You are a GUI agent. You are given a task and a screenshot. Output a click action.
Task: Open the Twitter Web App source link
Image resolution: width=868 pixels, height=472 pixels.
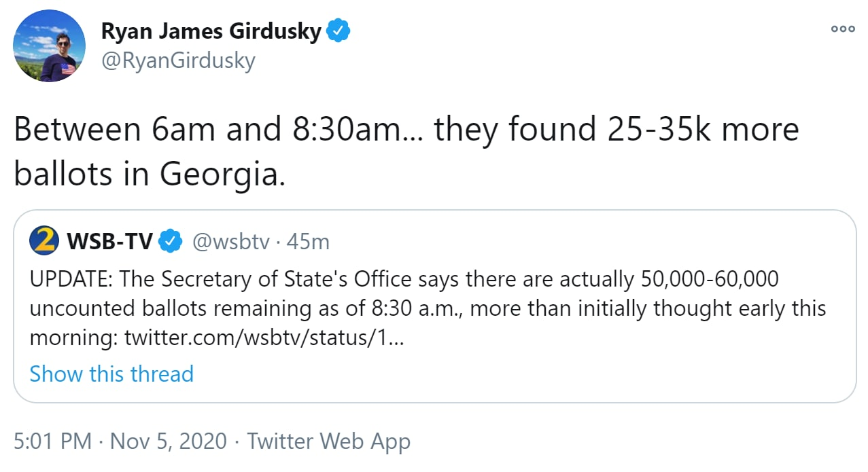328,441
